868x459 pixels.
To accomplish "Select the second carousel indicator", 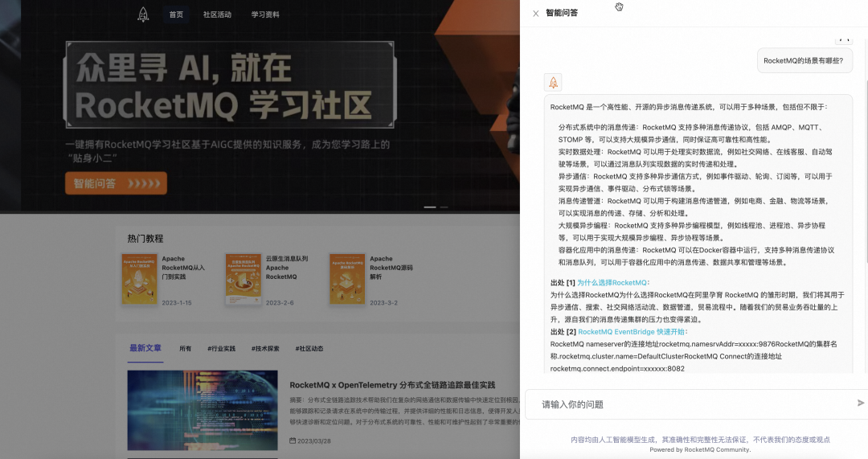I will (444, 207).
